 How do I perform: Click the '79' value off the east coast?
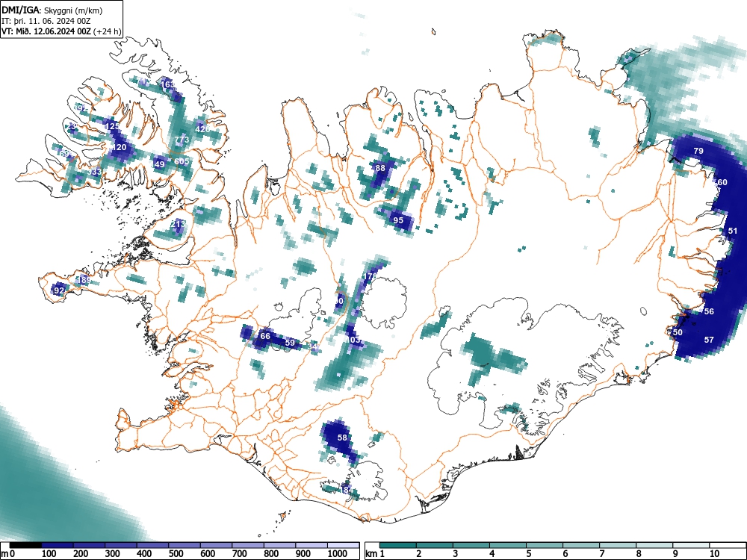pyautogui.click(x=698, y=151)
